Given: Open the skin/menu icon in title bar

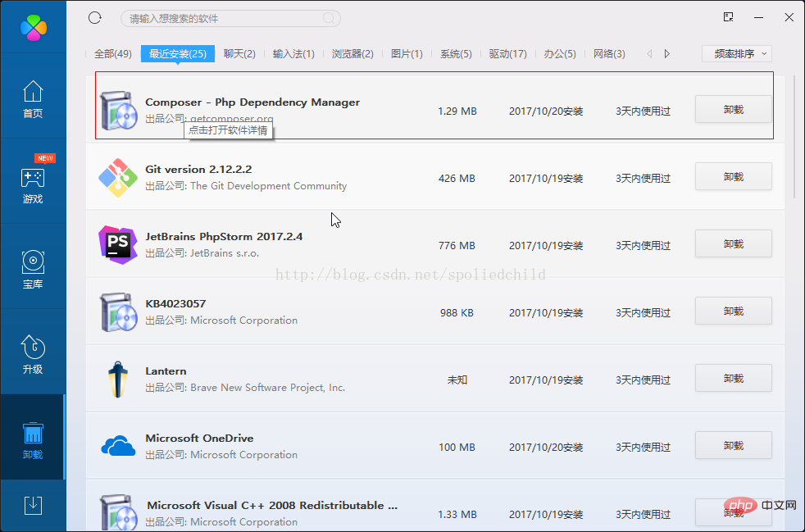Looking at the screenshot, I should [x=729, y=17].
